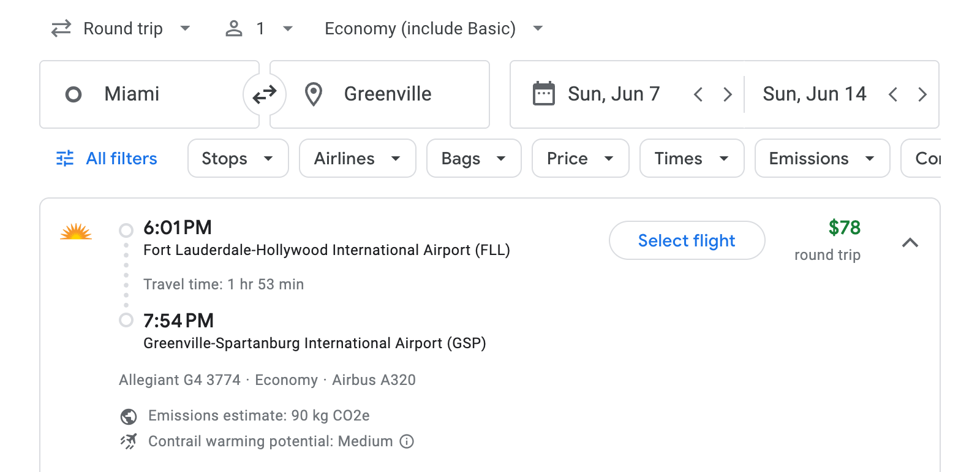The image size is (980, 472).
Task: Select the Sun, Jun 14 return date
Action: click(x=815, y=94)
